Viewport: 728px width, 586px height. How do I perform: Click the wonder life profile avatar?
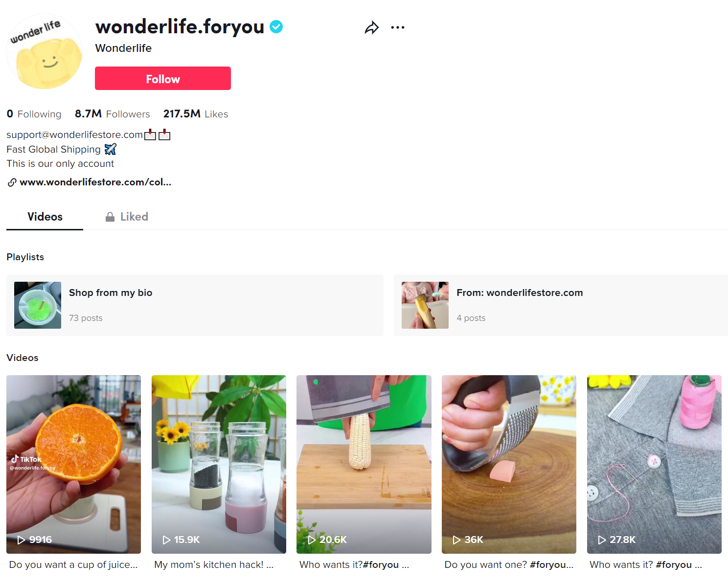tap(45, 51)
